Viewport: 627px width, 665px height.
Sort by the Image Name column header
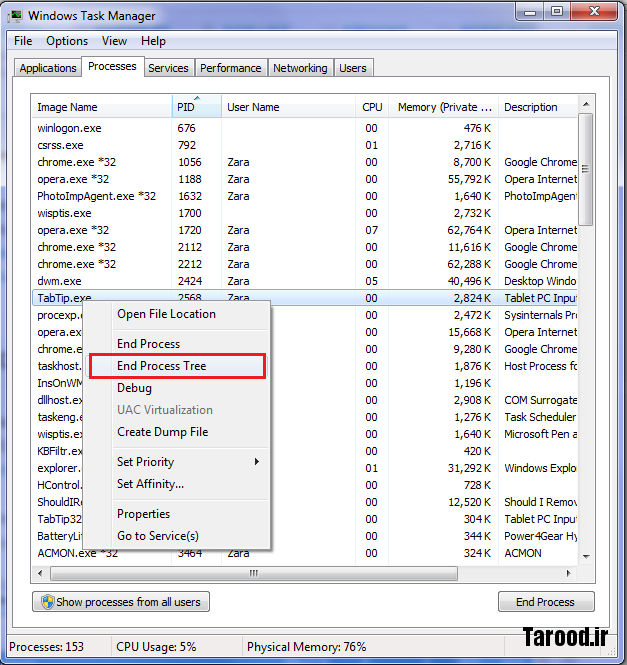click(102, 107)
